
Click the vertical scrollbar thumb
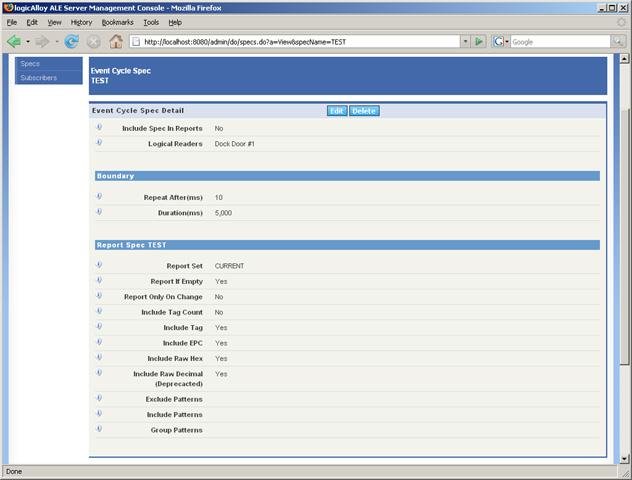click(624, 236)
